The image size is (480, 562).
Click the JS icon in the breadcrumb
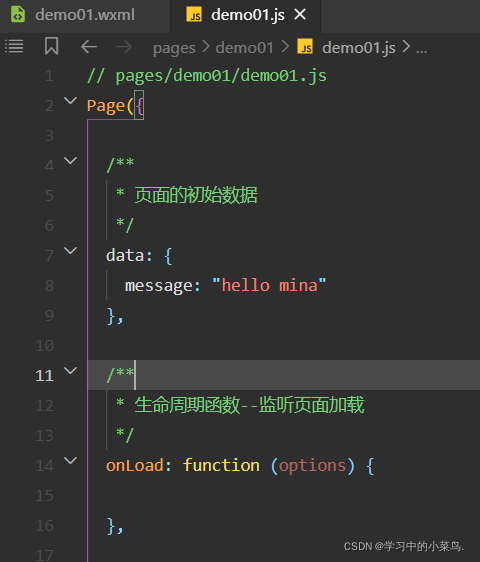pyautogui.click(x=305, y=47)
